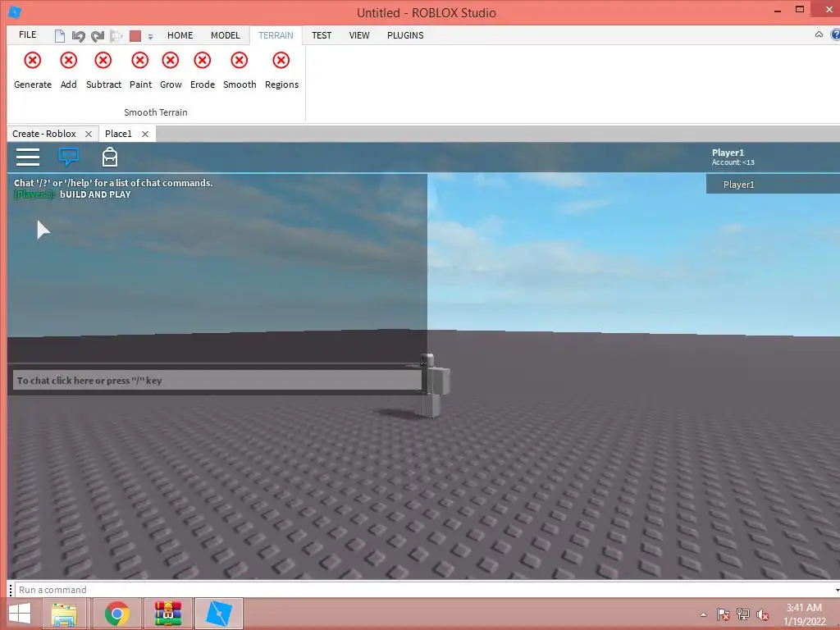Click the in-game chat input bar
Screen dimensions: 840x630
point(217,381)
